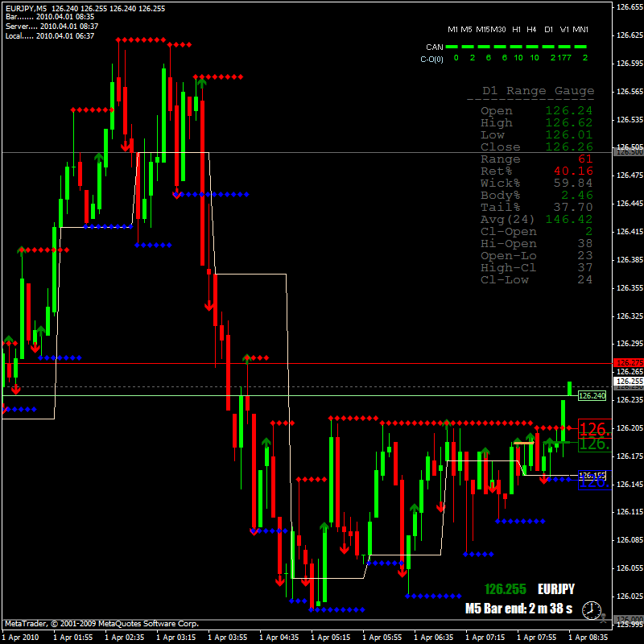Click the Open-Lo value 23
Viewport: 644px width, 644px height.
(x=585, y=255)
